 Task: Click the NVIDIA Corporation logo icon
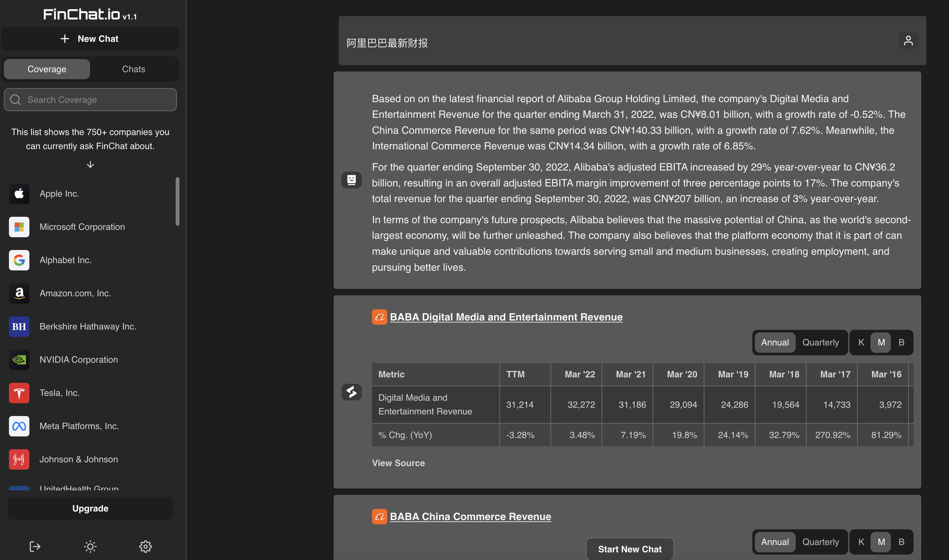coord(19,359)
